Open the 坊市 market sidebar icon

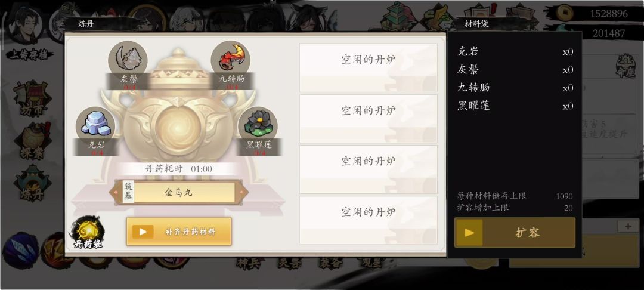[x=32, y=98]
